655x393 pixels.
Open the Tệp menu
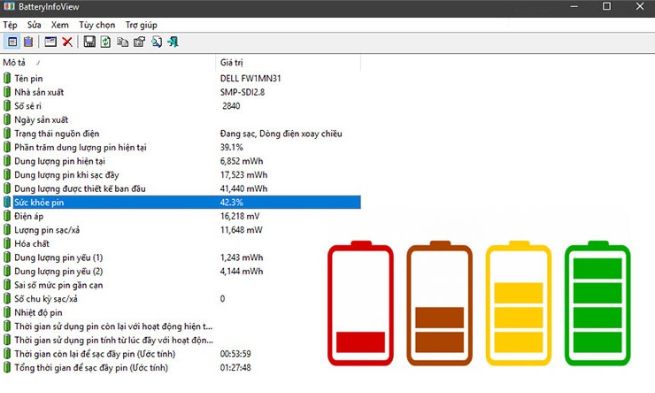coord(10,25)
